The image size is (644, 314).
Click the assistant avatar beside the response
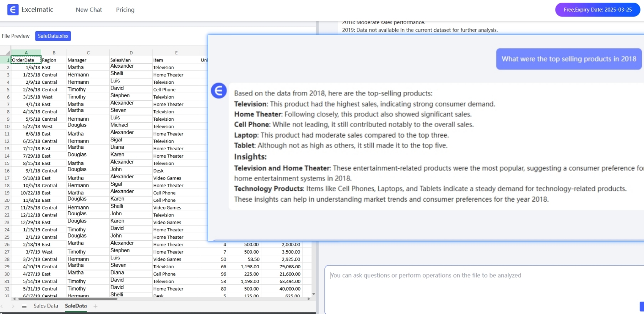[219, 91]
